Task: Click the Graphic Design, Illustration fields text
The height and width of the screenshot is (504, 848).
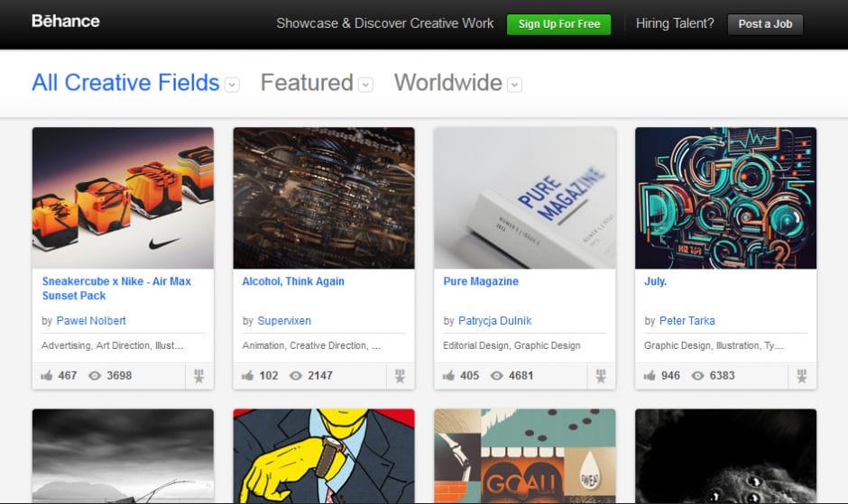Action: (714, 345)
